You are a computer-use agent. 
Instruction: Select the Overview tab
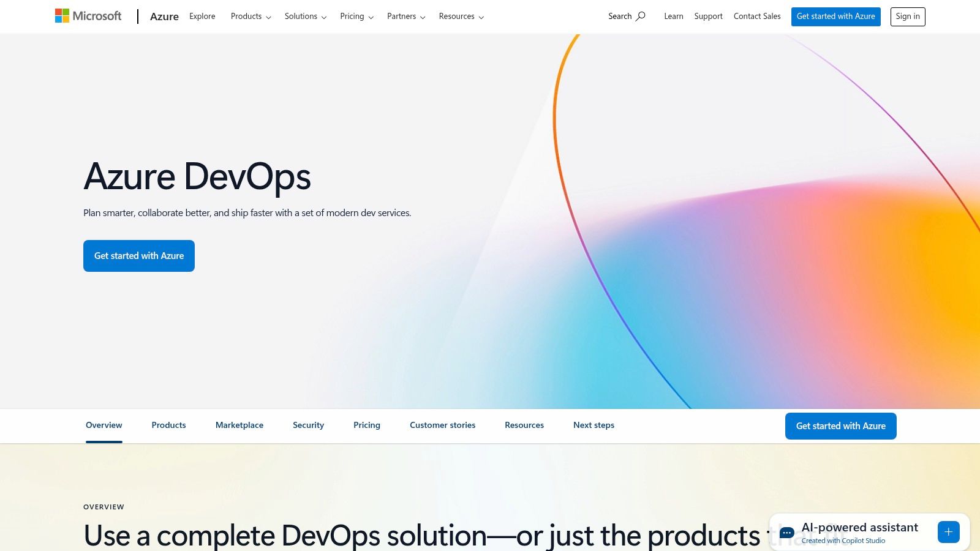click(x=104, y=425)
